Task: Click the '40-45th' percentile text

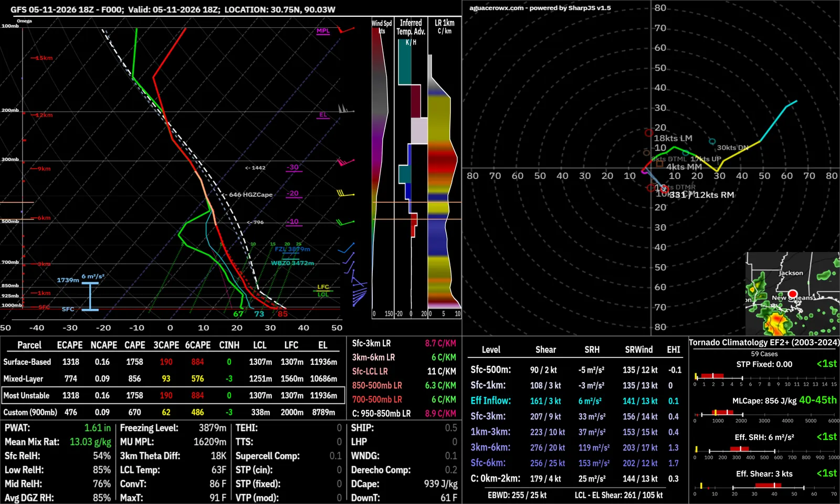Action: click(x=818, y=400)
